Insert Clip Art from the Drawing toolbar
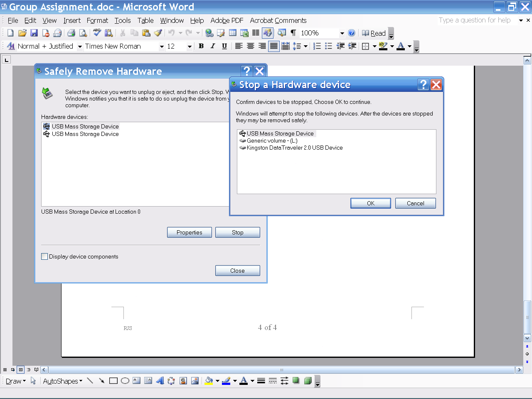The image size is (532, 399). pyautogui.click(x=183, y=381)
